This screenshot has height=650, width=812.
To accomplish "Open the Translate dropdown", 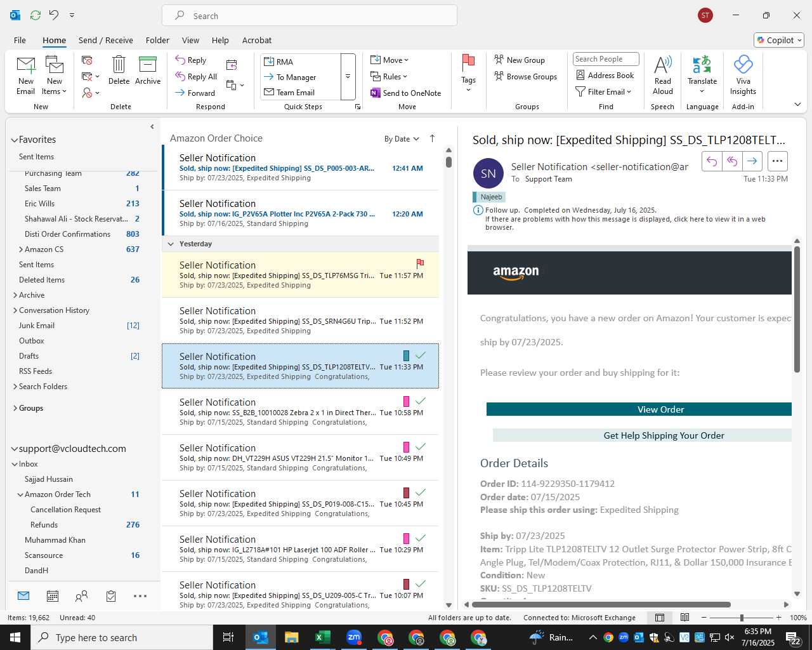I will click(702, 74).
